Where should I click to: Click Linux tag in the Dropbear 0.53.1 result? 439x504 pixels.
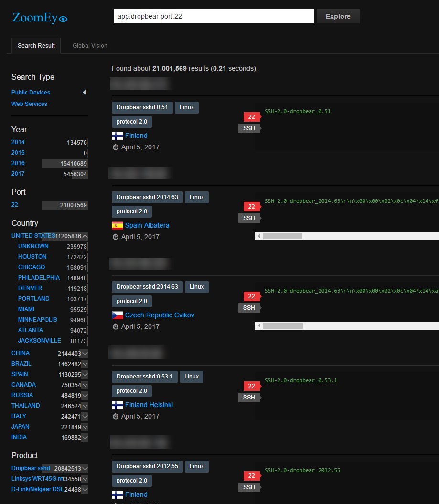pyautogui.click(x=192, y=377)
